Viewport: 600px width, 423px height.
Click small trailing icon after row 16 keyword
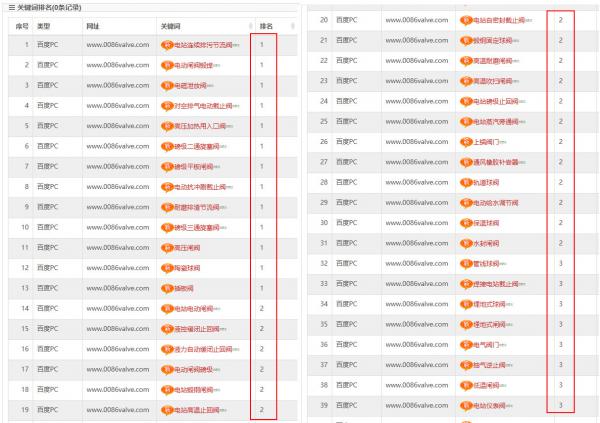click(236, 350)
